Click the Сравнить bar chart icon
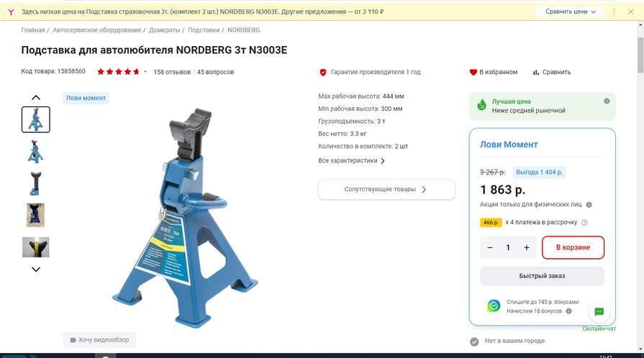Viewport: 644px width, 358px height. [x=535, y=73]
